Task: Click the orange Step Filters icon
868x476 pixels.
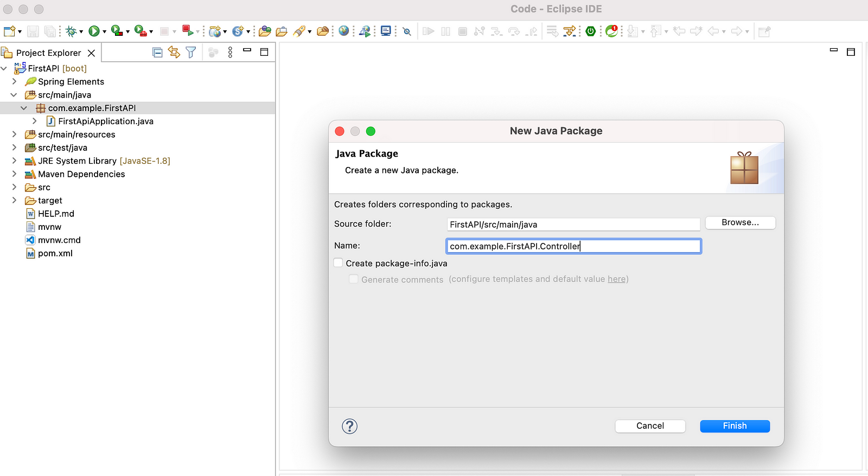Action: [x=570, y=31]
